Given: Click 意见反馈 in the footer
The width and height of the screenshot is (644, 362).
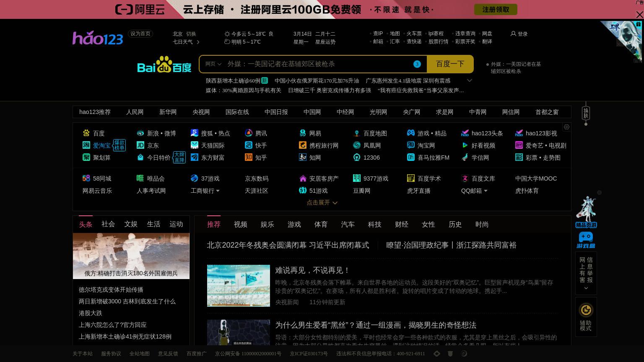Looking at the screenshot, I should coord(168,354).
